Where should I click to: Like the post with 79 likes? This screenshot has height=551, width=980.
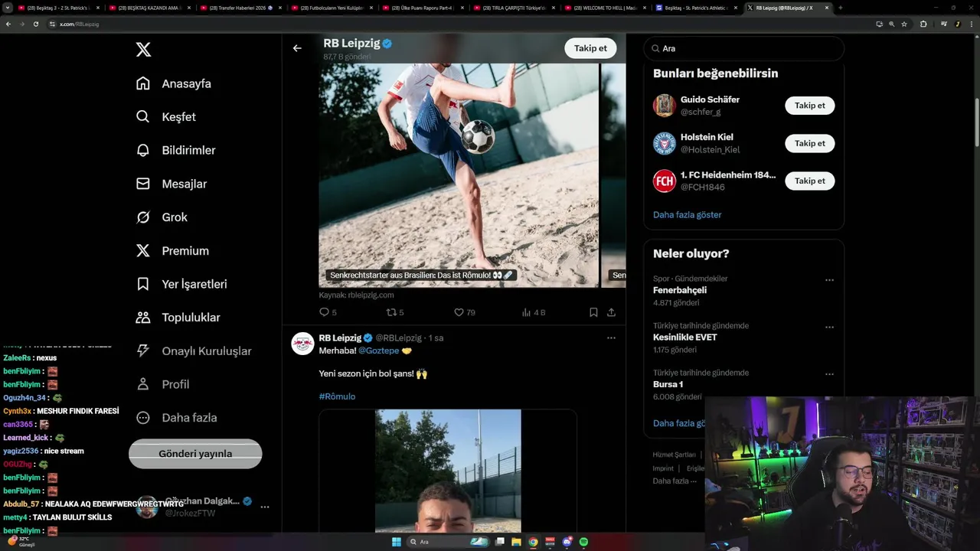click(x=464, y=312)
